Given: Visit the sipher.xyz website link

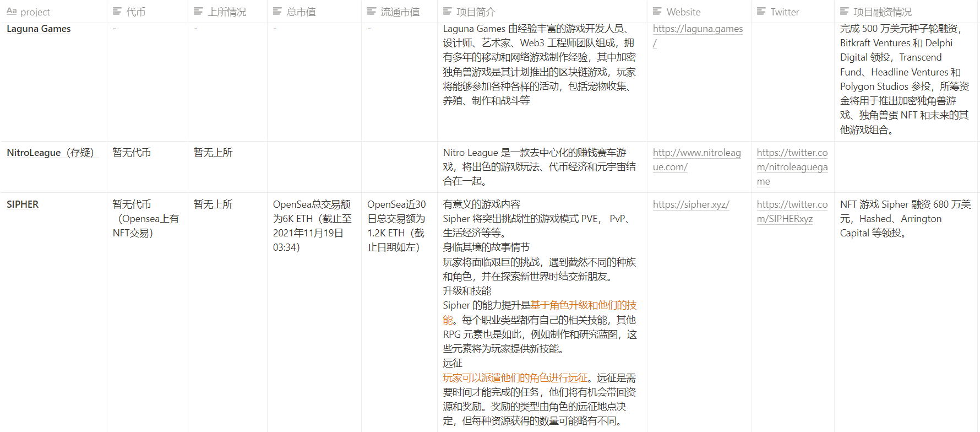Looking at the screenshot, I should pyautogui.click(x=691, y=204).
